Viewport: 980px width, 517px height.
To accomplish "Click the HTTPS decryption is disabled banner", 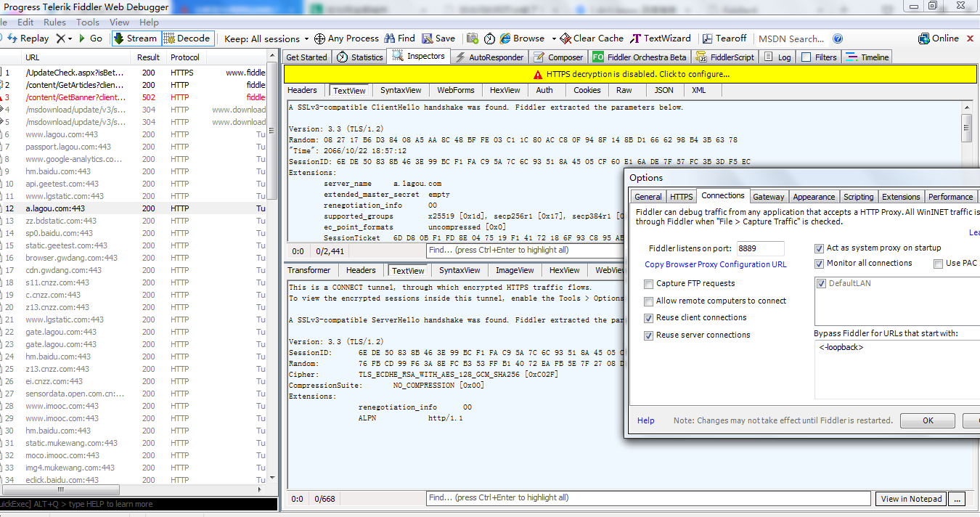I will coord(630,74).
